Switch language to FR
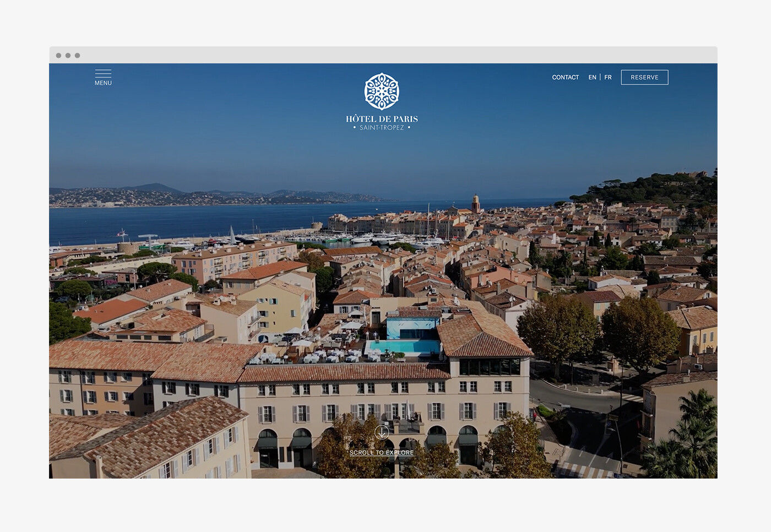 (x=608, y=78)
